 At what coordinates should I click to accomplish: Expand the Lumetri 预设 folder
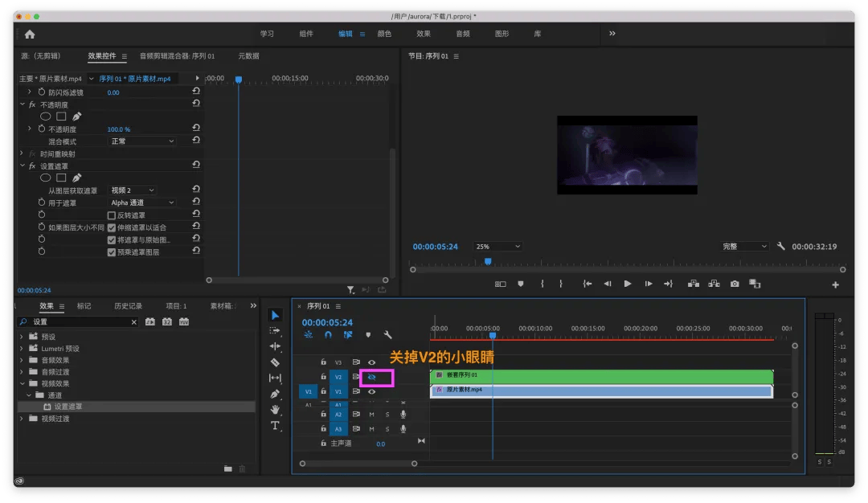(x=22, y=348)
